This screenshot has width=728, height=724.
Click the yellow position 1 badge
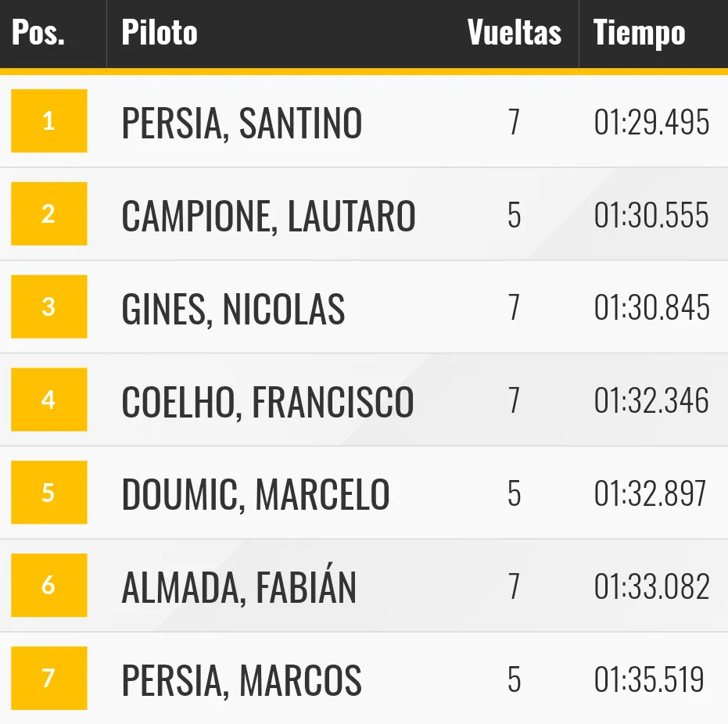(48, 121)
